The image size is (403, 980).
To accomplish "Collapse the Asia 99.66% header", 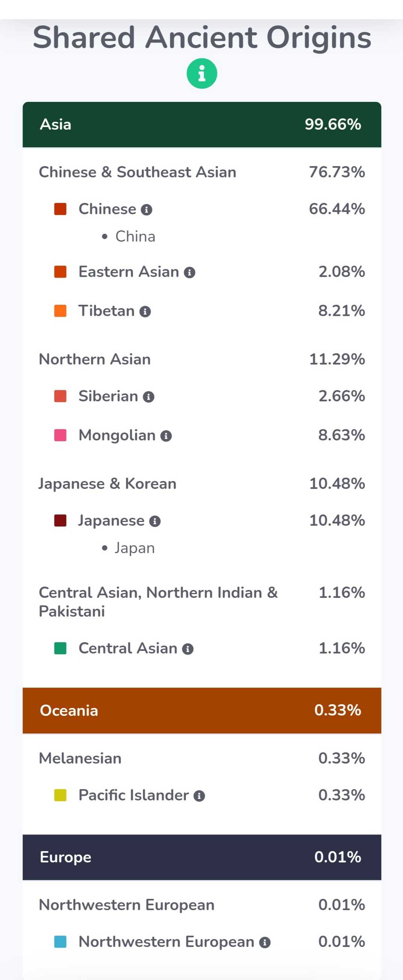I will click(x=202, y=124).
